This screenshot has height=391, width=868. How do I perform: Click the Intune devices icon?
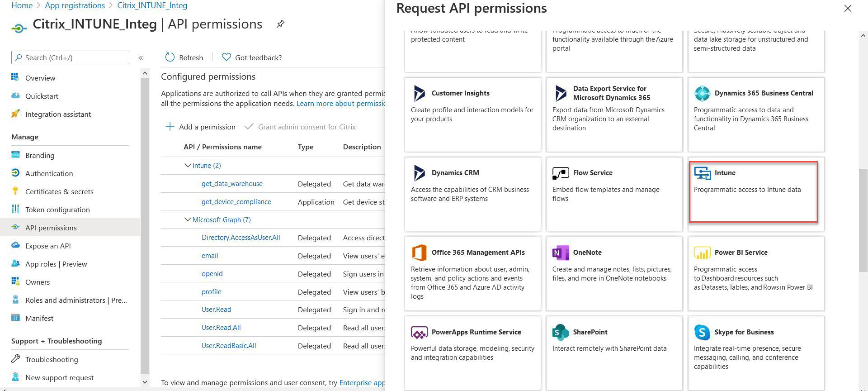tap(702, 173)
